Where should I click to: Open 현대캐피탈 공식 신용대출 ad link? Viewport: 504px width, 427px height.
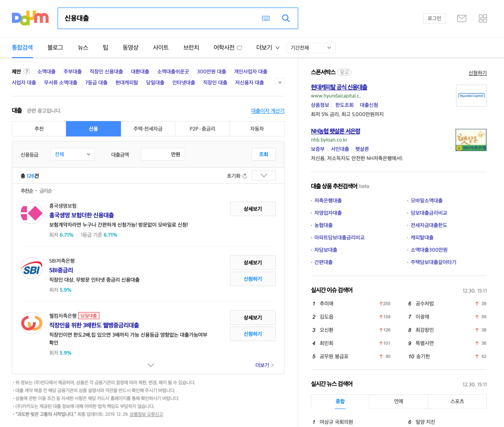click(339, 87)
